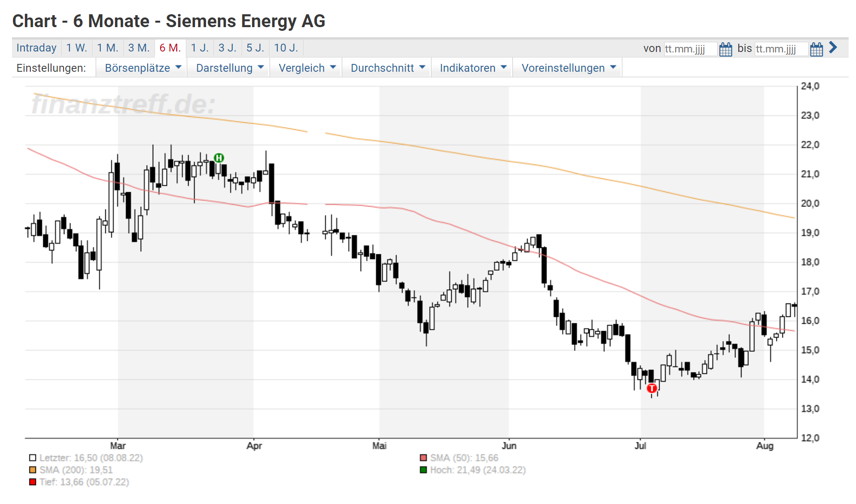The image size is (856, 504).
Task: Open Indikatoren dropdown
Action: coord(473,68)
